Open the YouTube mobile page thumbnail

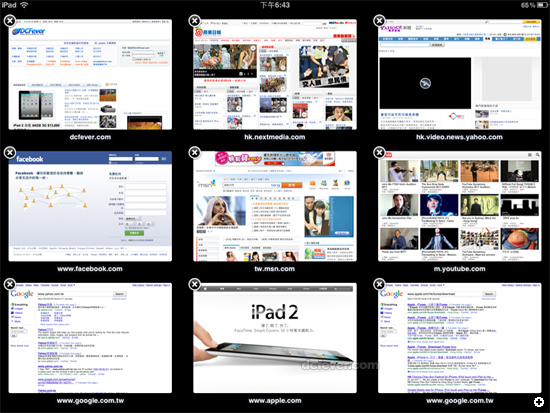[x=460, y=206]
